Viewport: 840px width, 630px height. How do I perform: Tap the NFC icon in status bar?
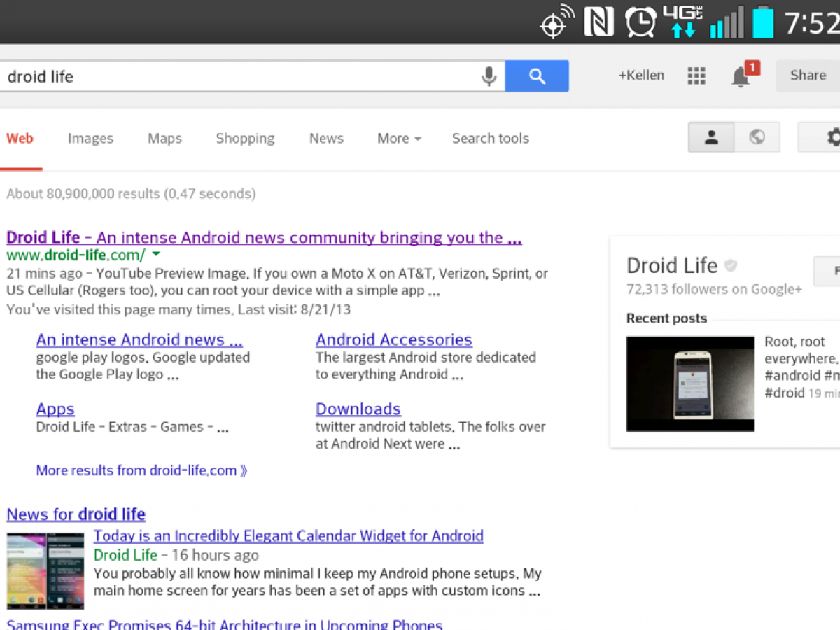click(x=598, y=22)
